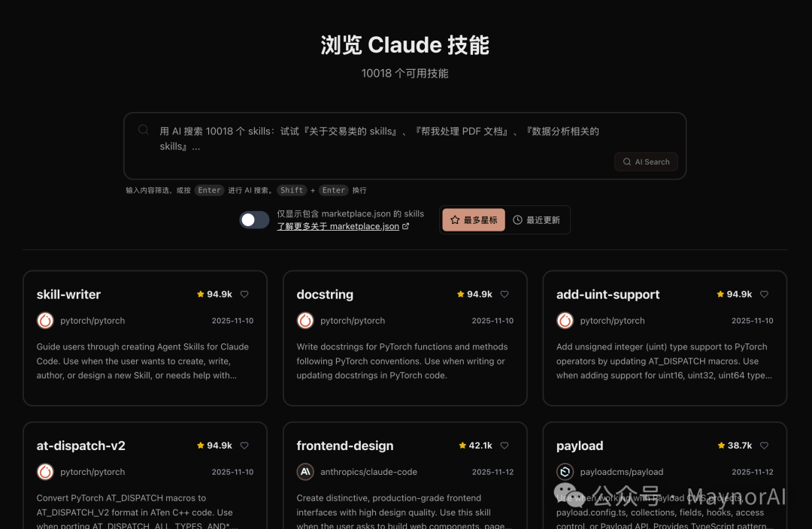812x529 pixels.
Task: Click the PyTorch logo on docstring card
Action: pos(305,320)
